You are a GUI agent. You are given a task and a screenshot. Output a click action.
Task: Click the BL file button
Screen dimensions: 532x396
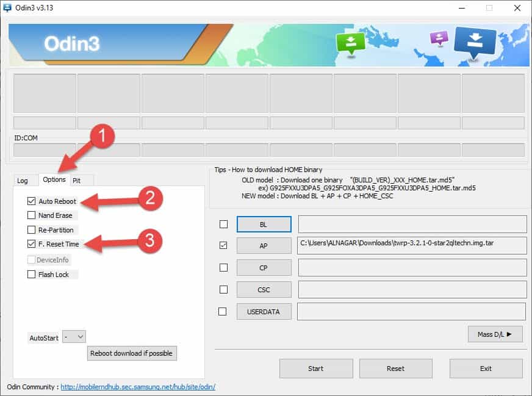pos(264,225)
